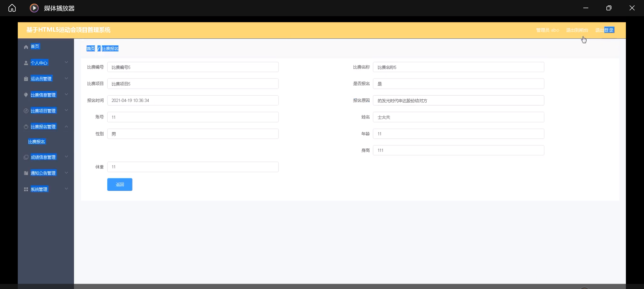Image resolution: width=644 pixels, height=289 pixels.
Task: Open the 个人中心 sidebar menu
Action: (39, 63)
